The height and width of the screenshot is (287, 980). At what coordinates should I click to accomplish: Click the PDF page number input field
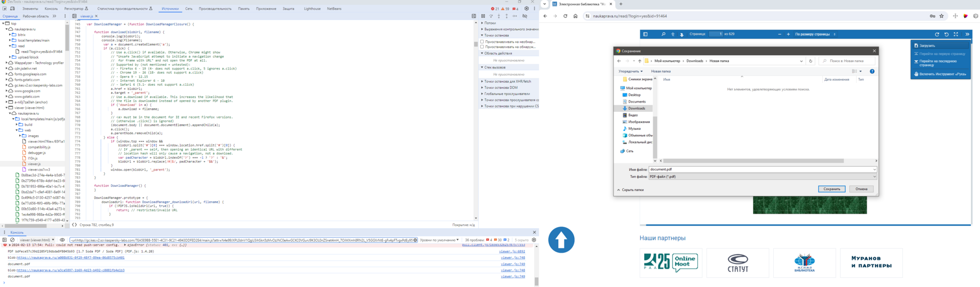tap(716, 34)
